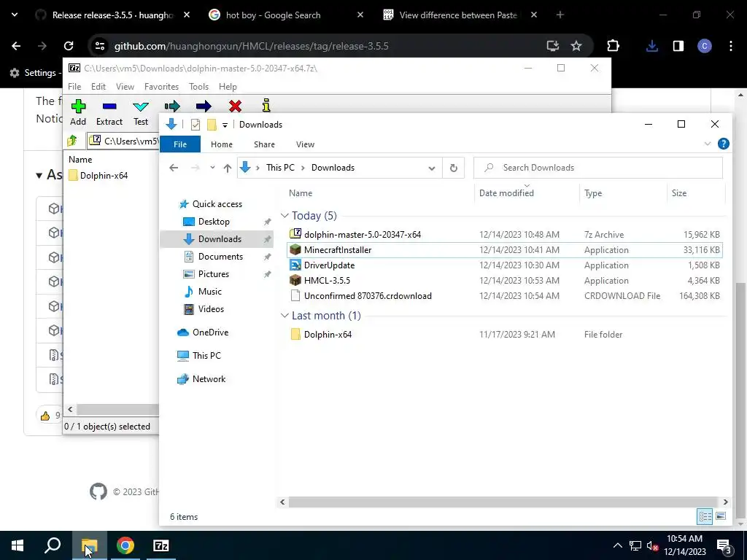Click the Test icon in 7-Zip
This screenshot has width=747, height=560.
pos(141,106)
